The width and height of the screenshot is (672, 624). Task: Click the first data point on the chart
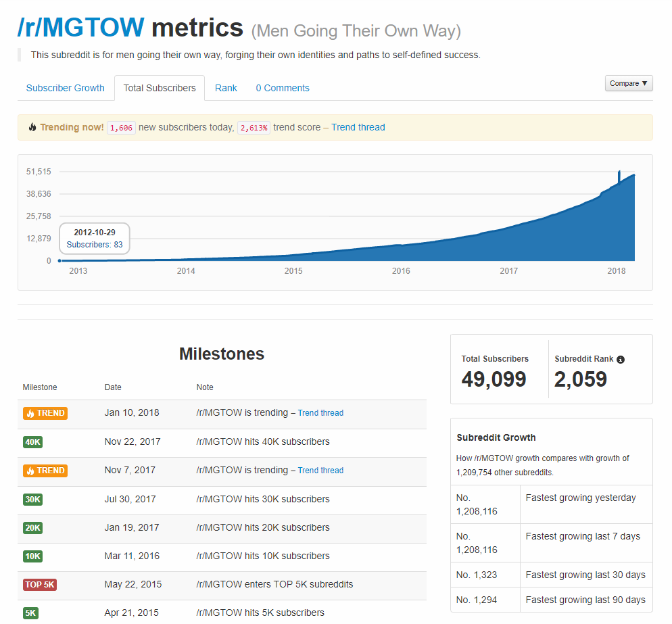[59, 260]
